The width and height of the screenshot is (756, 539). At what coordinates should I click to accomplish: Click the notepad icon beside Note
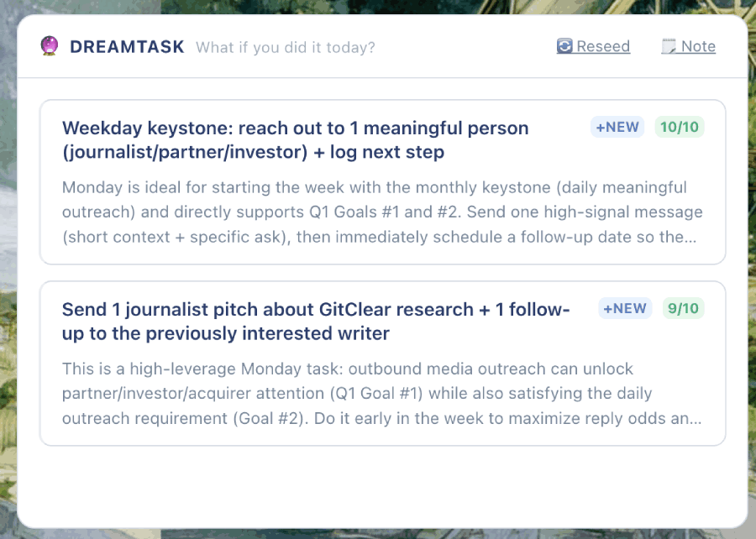pyautogui.click(x=669, y=46)
